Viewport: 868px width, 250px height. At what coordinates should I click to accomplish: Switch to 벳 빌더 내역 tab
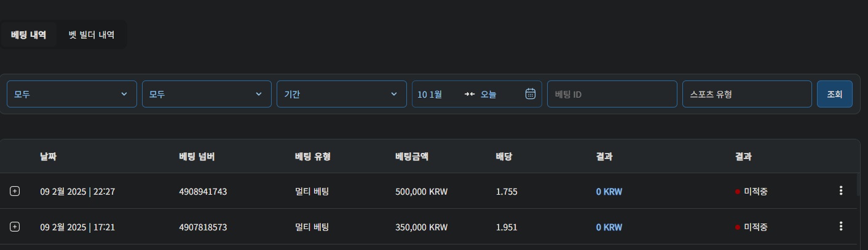(x=92, y=34)
